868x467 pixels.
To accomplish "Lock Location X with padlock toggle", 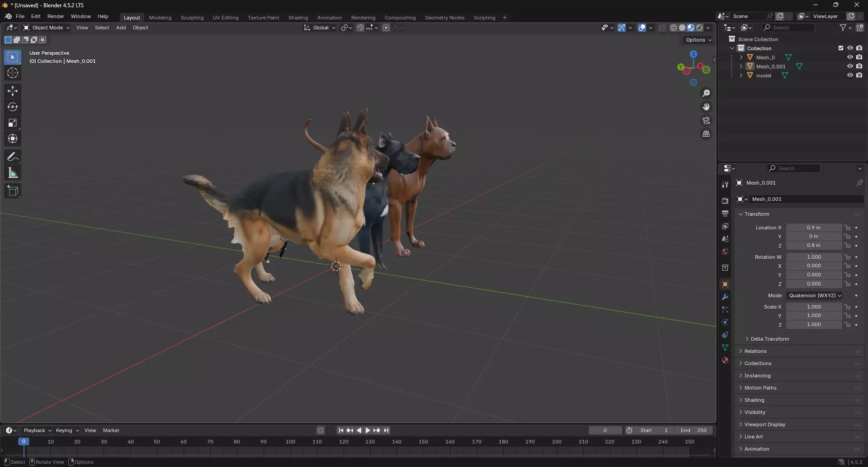I will (848, 228).
